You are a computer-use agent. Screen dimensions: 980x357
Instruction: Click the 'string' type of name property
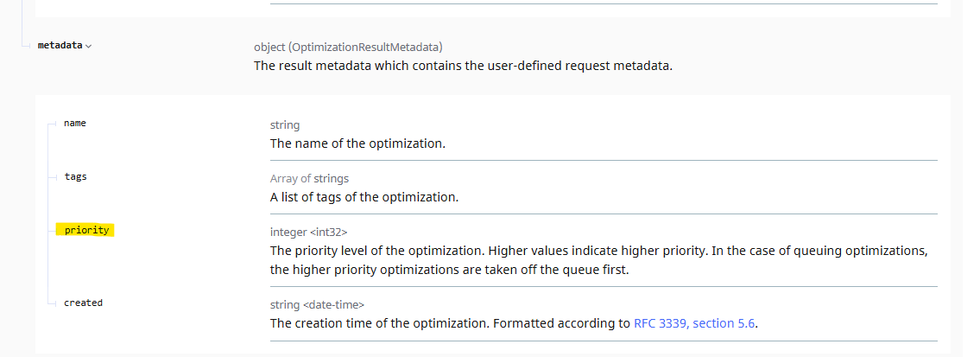pyautogui.click(x=285, y=124)
